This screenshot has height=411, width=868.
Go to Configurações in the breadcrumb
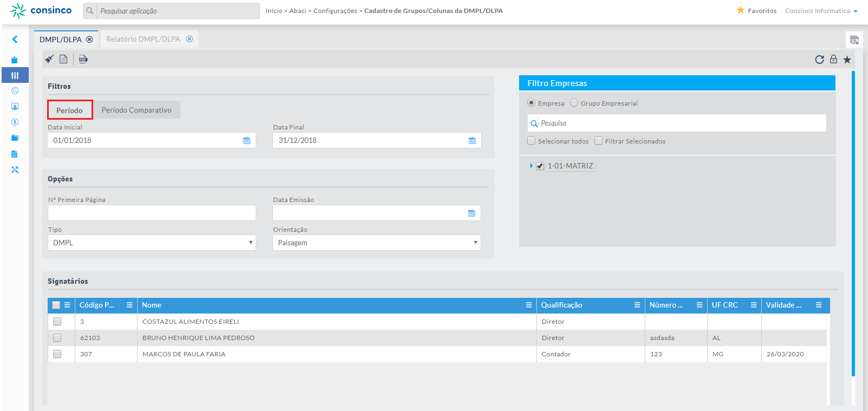click(x=335, y=11)
